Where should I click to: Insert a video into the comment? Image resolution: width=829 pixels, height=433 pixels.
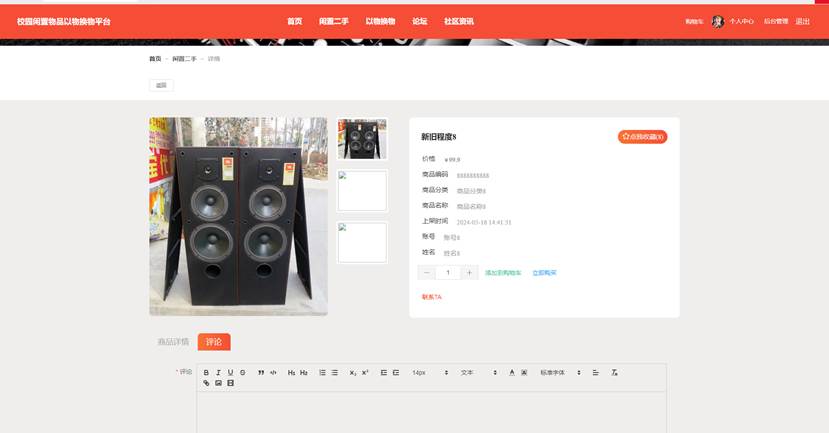tap(231, 383)
